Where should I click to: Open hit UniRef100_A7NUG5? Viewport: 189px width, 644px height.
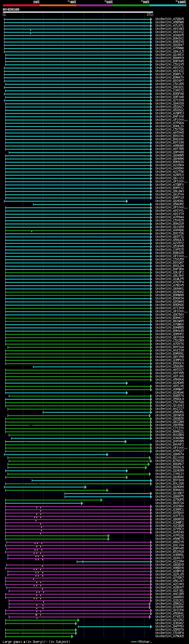pos(170,636)
